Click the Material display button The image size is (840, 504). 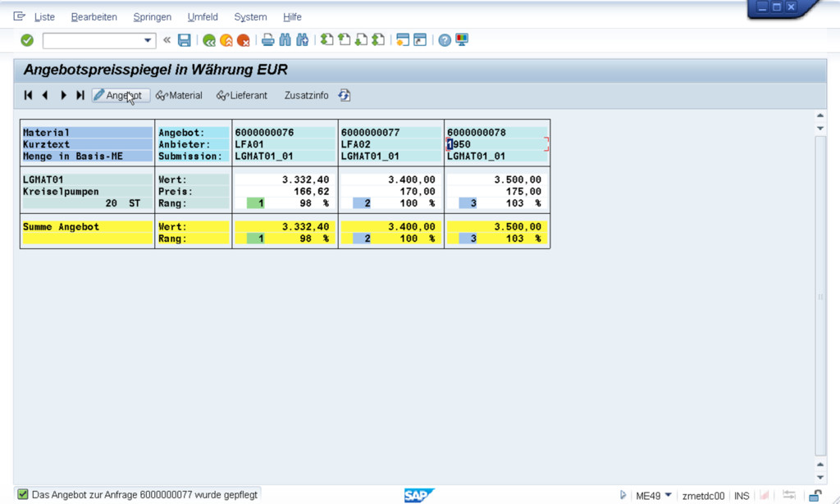point(179,95)
